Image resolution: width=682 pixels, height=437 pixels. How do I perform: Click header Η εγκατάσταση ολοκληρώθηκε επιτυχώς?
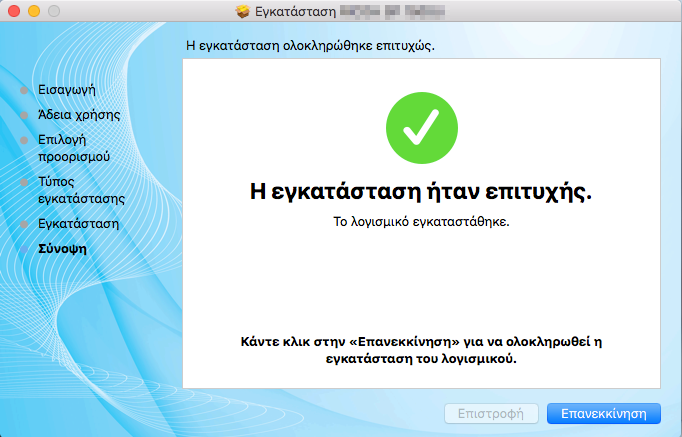(x=310, y=45)
